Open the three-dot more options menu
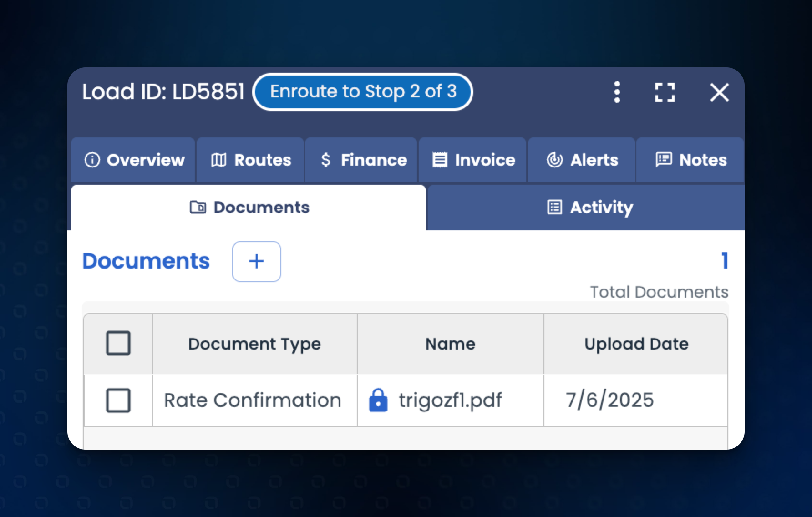Viewport: 812px width, 517px height. (x=617, y=92)
